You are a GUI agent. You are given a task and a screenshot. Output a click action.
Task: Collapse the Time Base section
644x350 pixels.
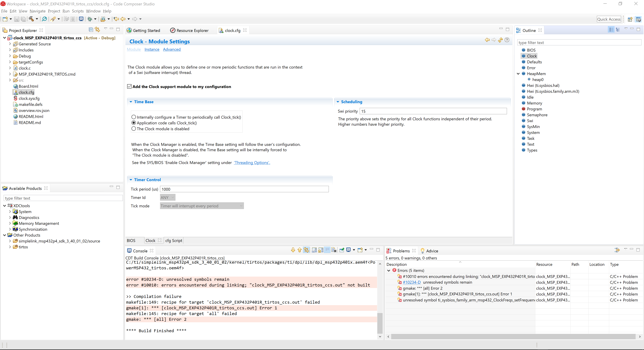(x=131, y=102)
